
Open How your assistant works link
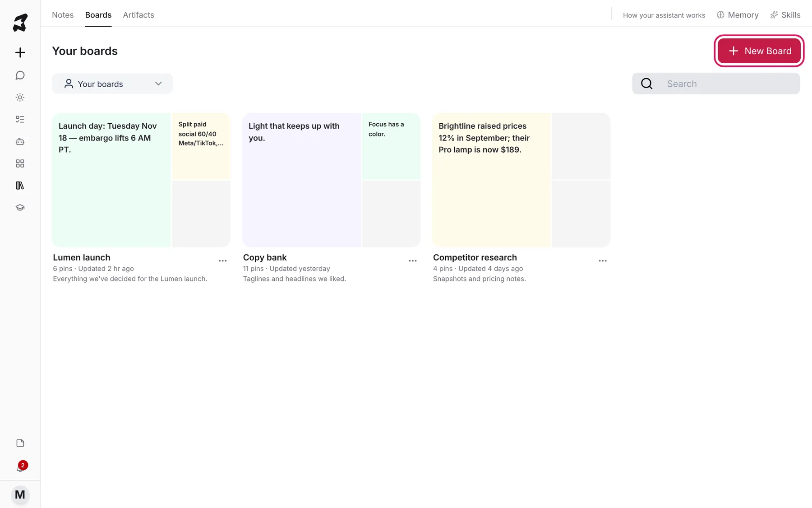pyautogui.click(x=664, y=15)
